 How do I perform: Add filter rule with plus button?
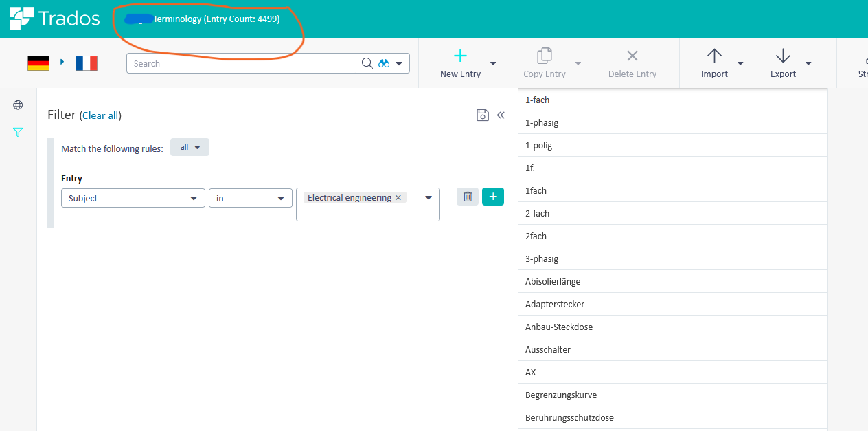click(493, 197)
